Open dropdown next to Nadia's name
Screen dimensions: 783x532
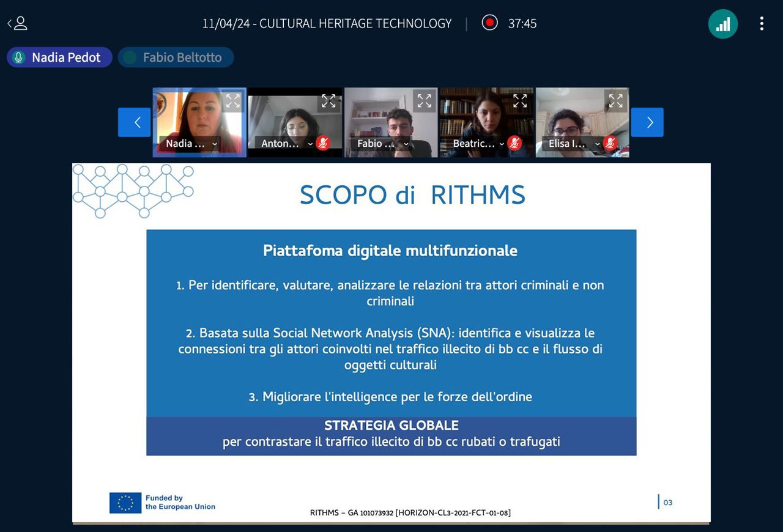click(215, 144)
